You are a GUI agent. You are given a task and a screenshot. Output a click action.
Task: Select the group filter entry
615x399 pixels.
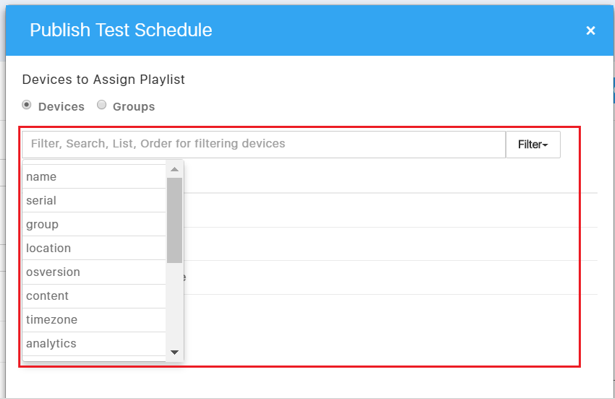pyautogui.click(x=95, y=224)
